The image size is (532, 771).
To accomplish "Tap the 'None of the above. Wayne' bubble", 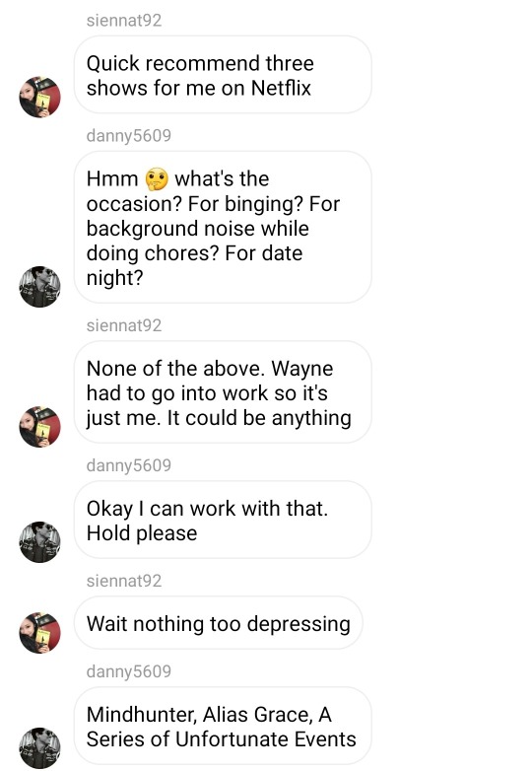I will coord(223,391).
